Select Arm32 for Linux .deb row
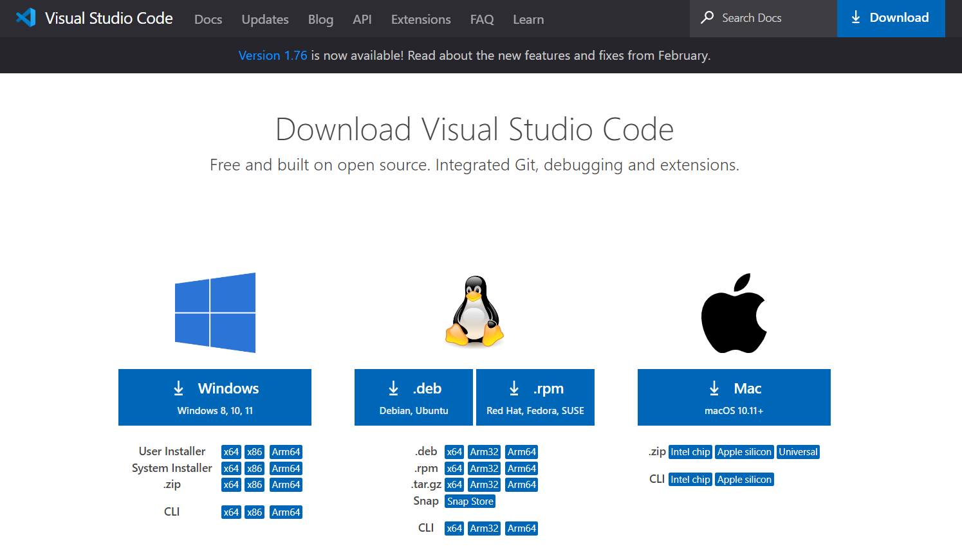This screenshot has width=962, height=560. pyautogui.click(x=484, y=452)
